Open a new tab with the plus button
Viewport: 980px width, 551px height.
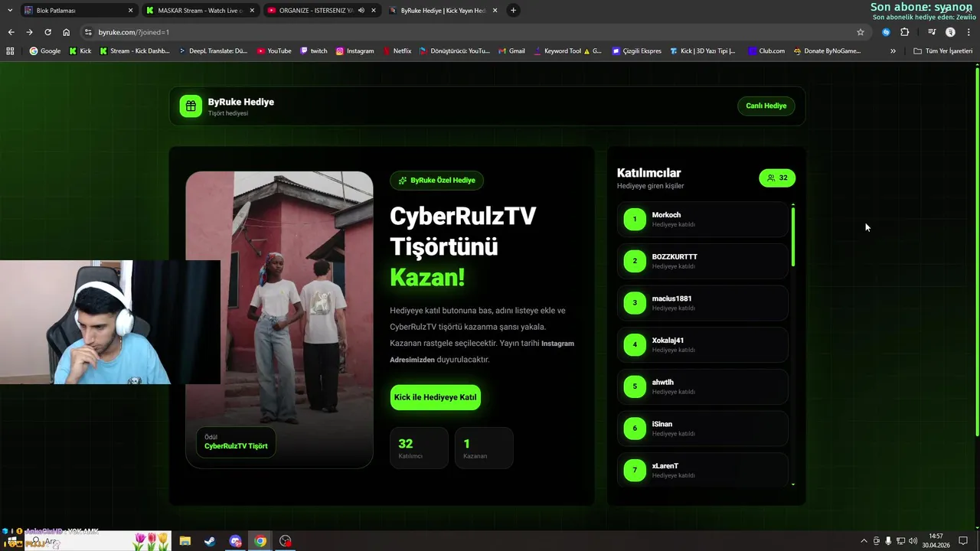[513, 10]
